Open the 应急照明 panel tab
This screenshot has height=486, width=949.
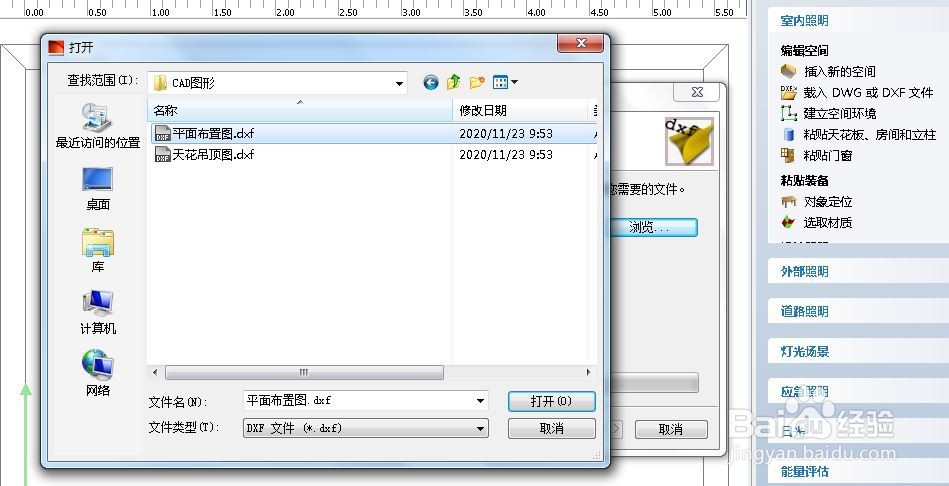[804, 392]
